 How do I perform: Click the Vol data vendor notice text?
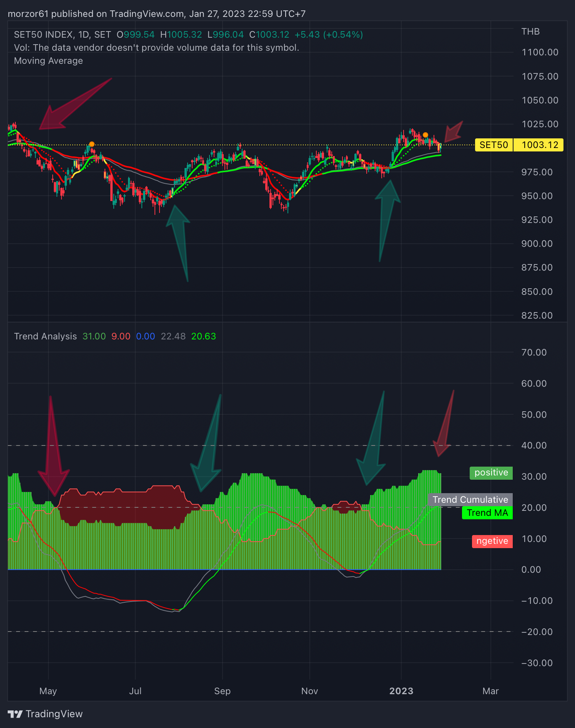click(x=156, y=48)
